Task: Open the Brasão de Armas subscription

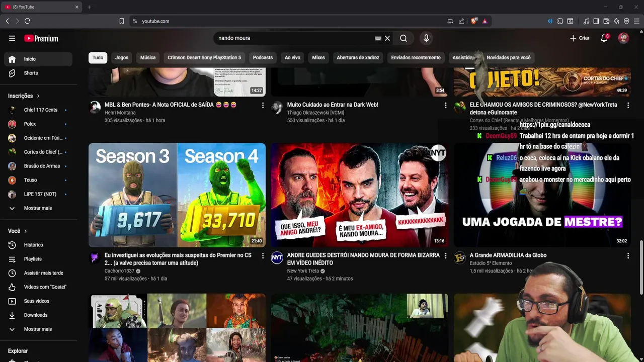Action: pyautogui.click(x=38, y=166)
